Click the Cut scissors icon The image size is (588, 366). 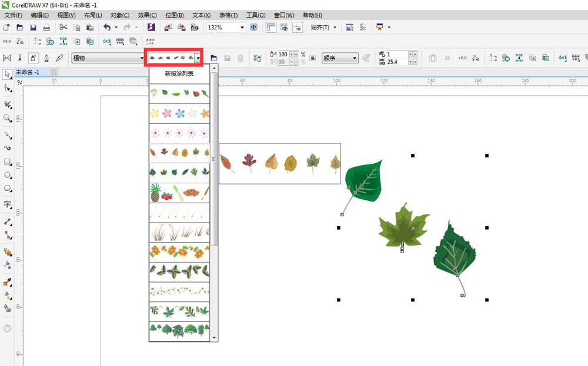pos(64,27)
